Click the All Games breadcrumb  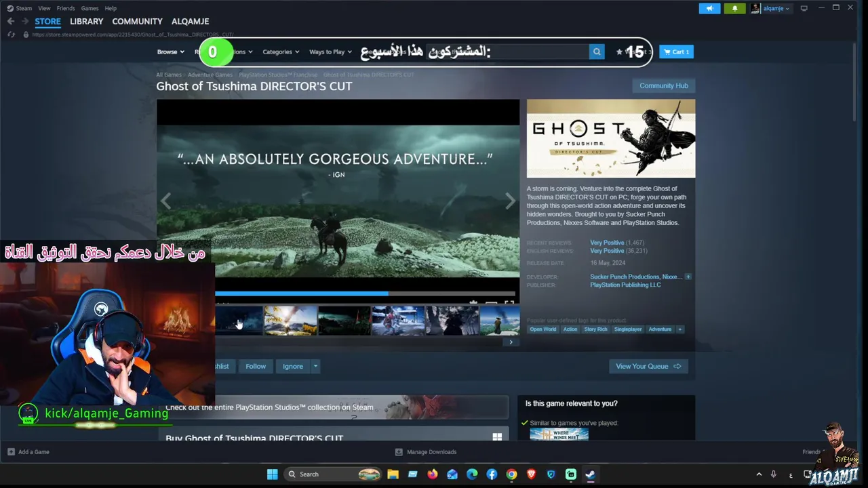169,75
